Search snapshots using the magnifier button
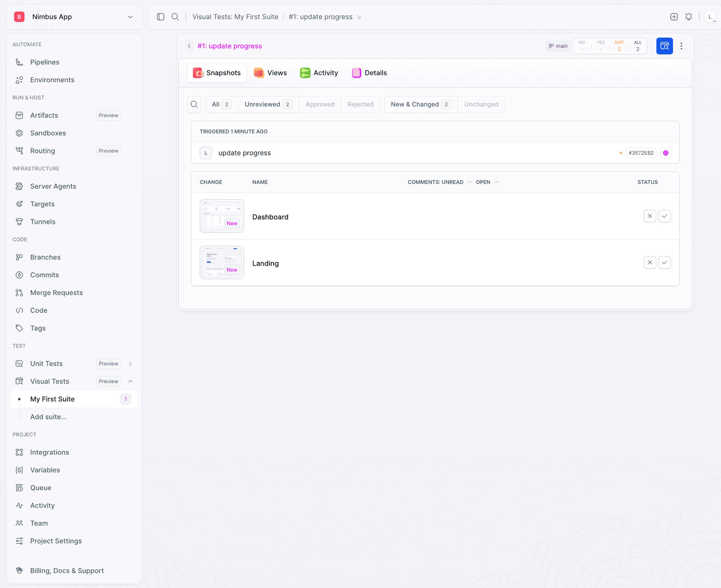The image size is (721, 588). (194, 104)
